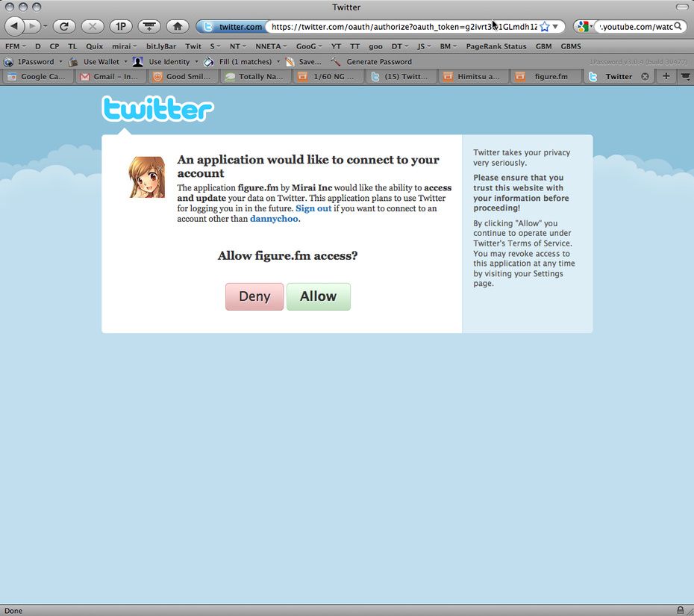Open the 1P toolbar button
694x616 pixels.
click(x=121, y=27)
